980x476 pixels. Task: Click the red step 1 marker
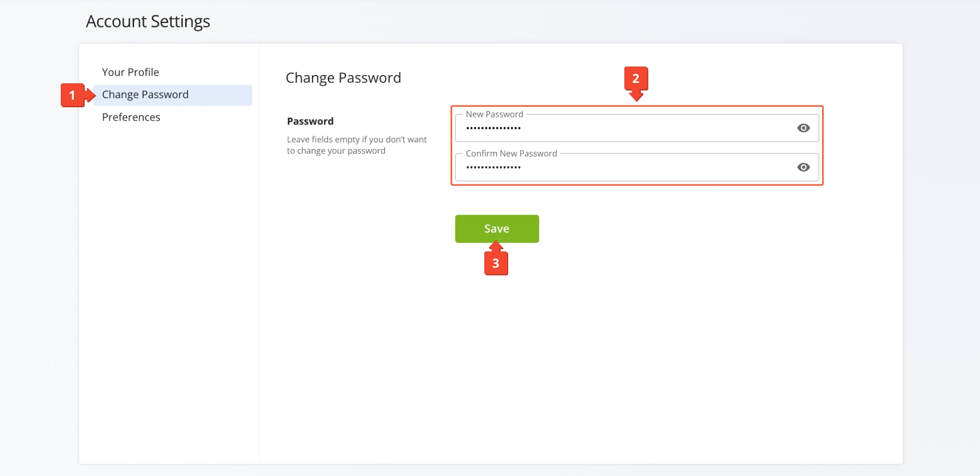pos(72,95)
